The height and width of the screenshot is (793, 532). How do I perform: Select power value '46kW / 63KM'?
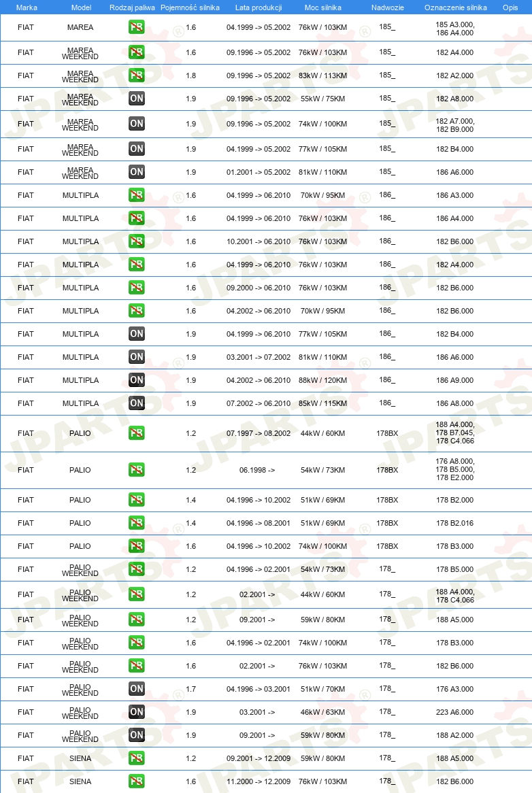[322, 712]
